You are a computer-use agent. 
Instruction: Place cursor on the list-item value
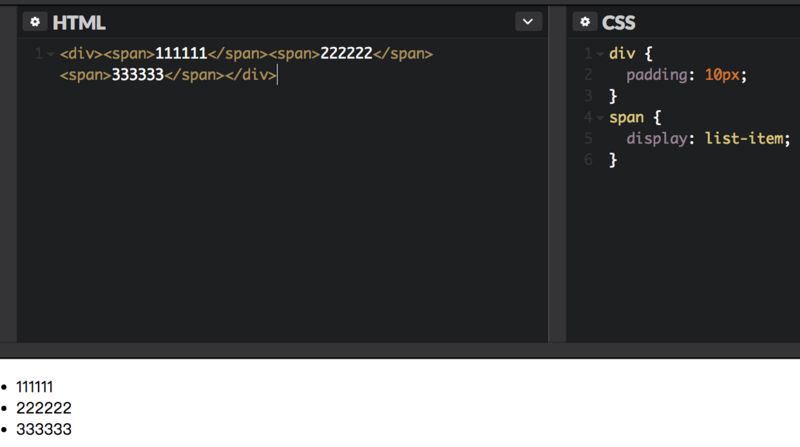[x=744, y=138]
